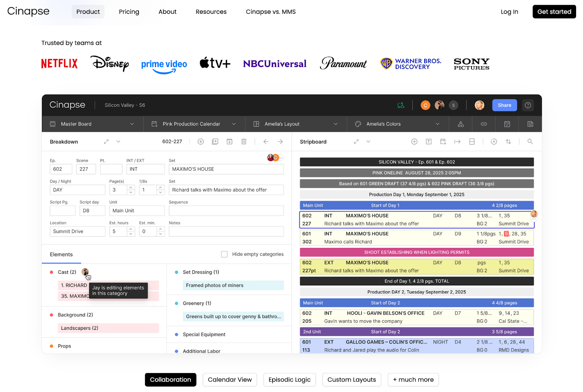Open the Master Board dropdown
Image resolution: width=583 pixels, height=392 pixels.
[x=92, y=124]
